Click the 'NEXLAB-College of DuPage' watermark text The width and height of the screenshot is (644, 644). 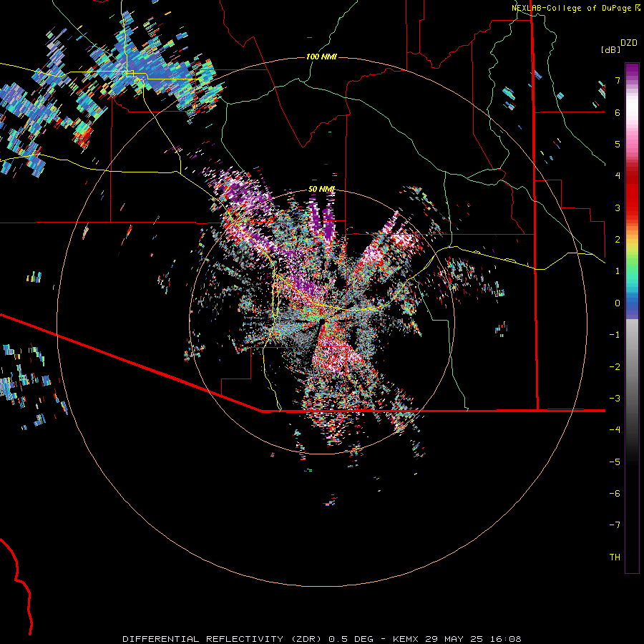[x=573, y=8]
